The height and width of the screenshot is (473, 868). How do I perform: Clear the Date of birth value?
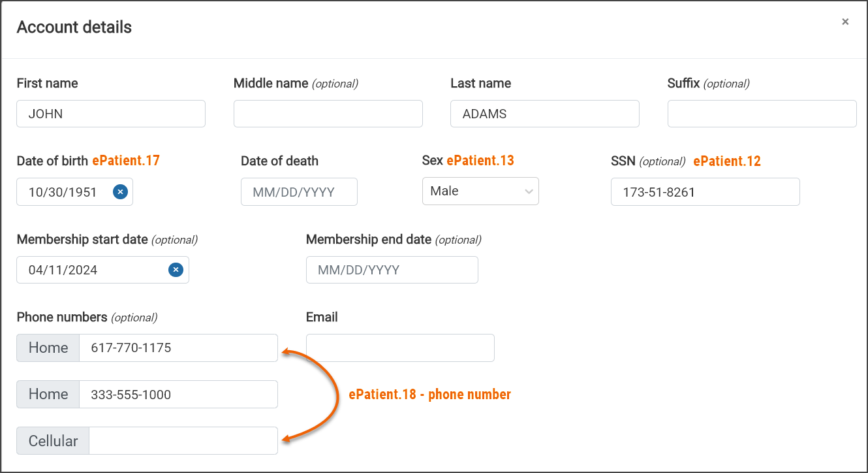(120, 192)
